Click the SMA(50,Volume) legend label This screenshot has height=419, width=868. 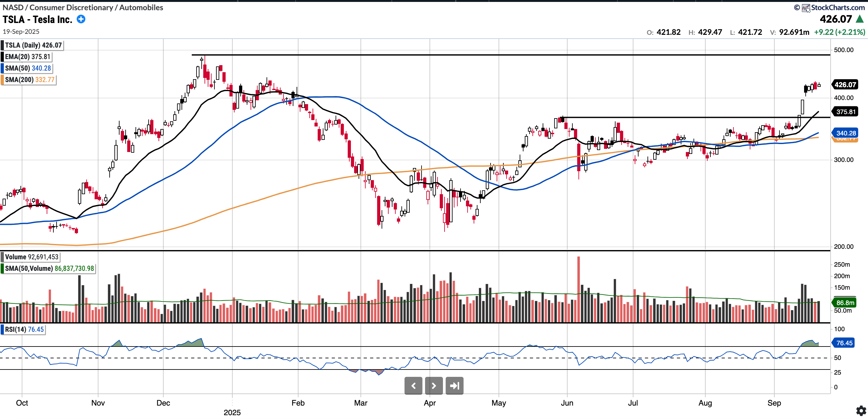point(49,268)
